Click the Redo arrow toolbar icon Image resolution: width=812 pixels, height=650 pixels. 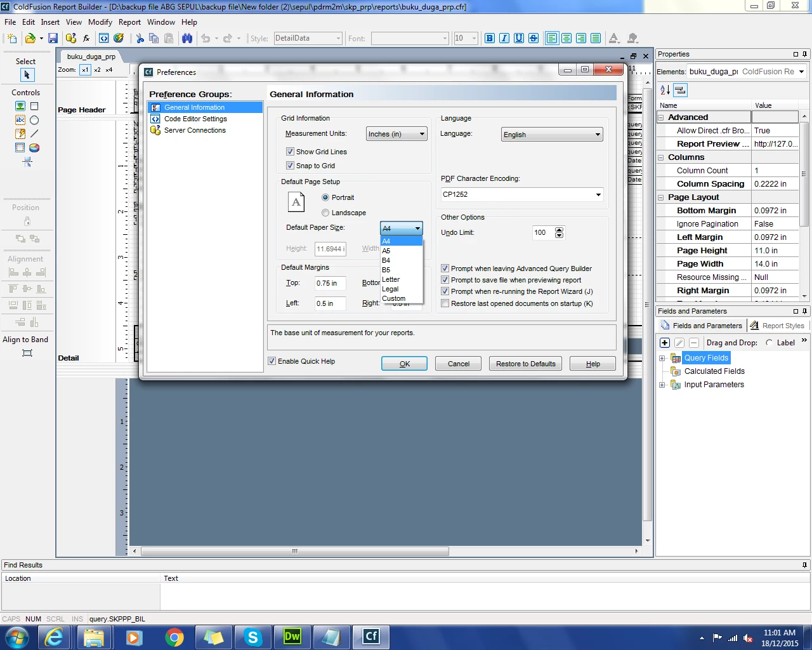(228, 38)
